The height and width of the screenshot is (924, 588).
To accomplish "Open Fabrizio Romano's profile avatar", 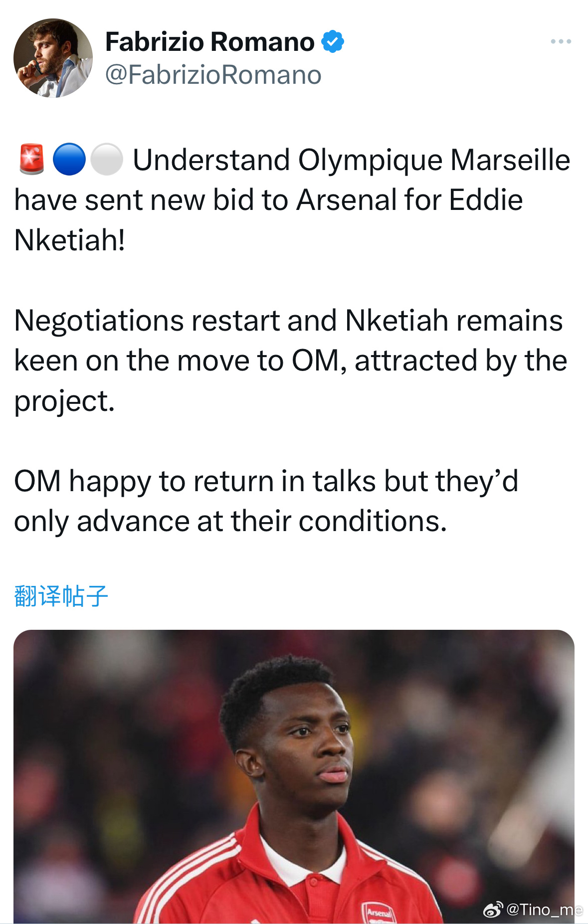I will pos(53,58).
